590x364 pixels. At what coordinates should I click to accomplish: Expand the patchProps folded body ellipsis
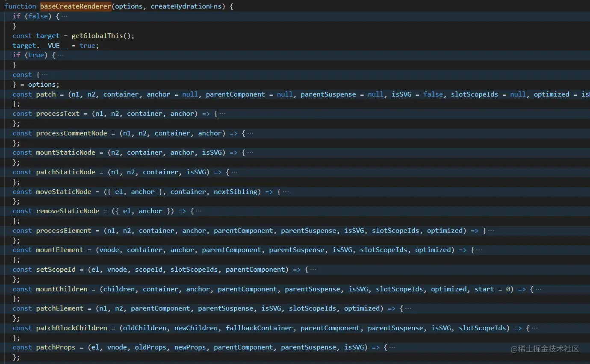[x=392, y=347]
